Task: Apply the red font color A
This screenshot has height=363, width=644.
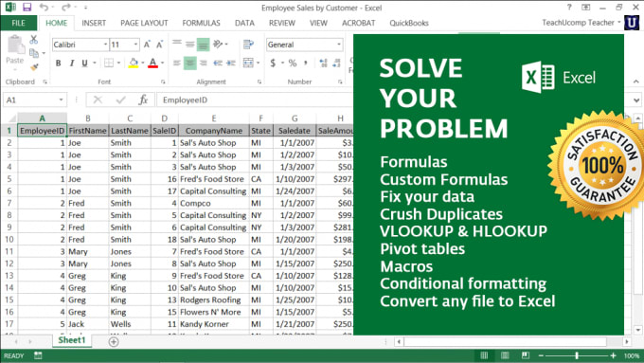Action: 152,63
